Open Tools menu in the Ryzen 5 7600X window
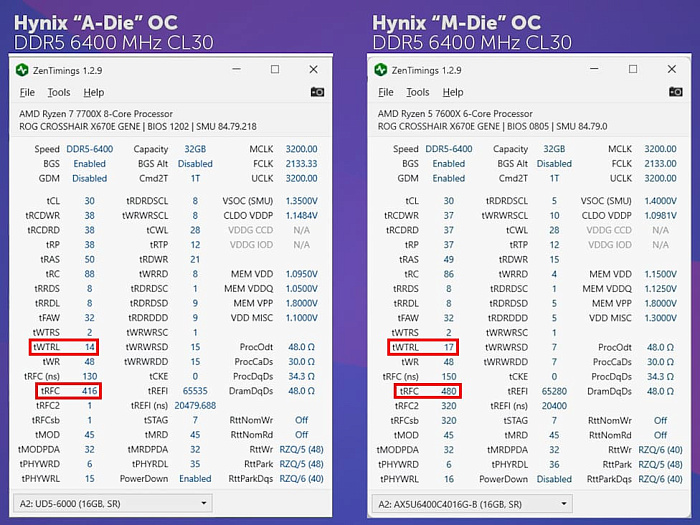The image size is (700, 525). (415, 93)
